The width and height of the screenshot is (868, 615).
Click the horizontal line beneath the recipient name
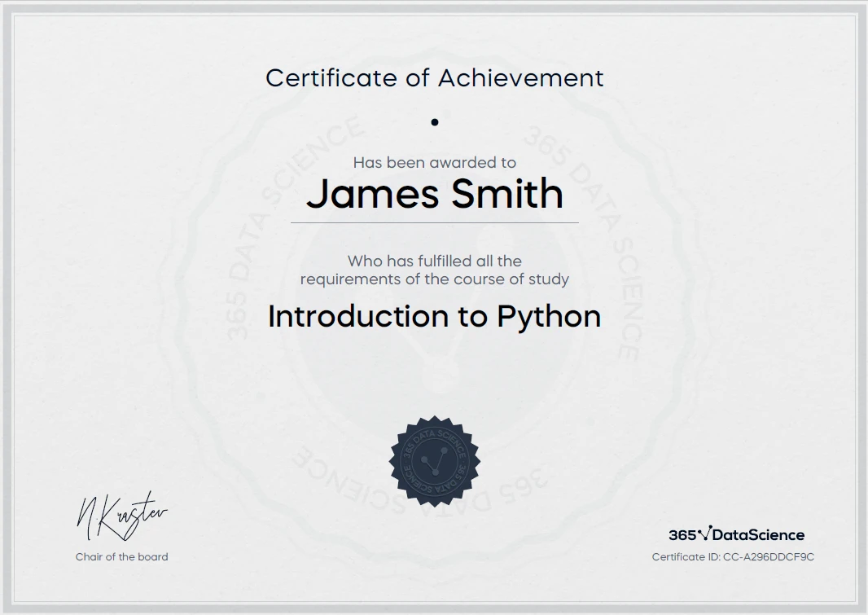coord(434,222)
